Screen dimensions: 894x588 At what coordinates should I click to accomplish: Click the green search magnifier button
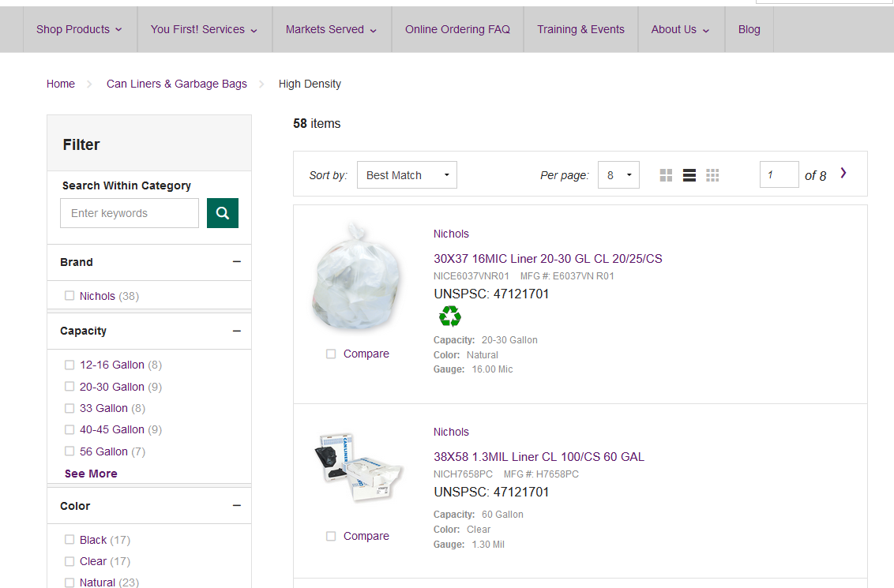(x=223, y=213)
